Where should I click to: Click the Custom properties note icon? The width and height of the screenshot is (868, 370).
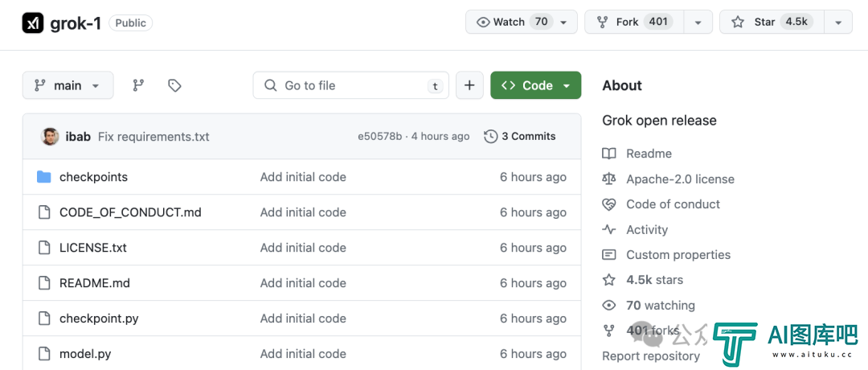609,255
